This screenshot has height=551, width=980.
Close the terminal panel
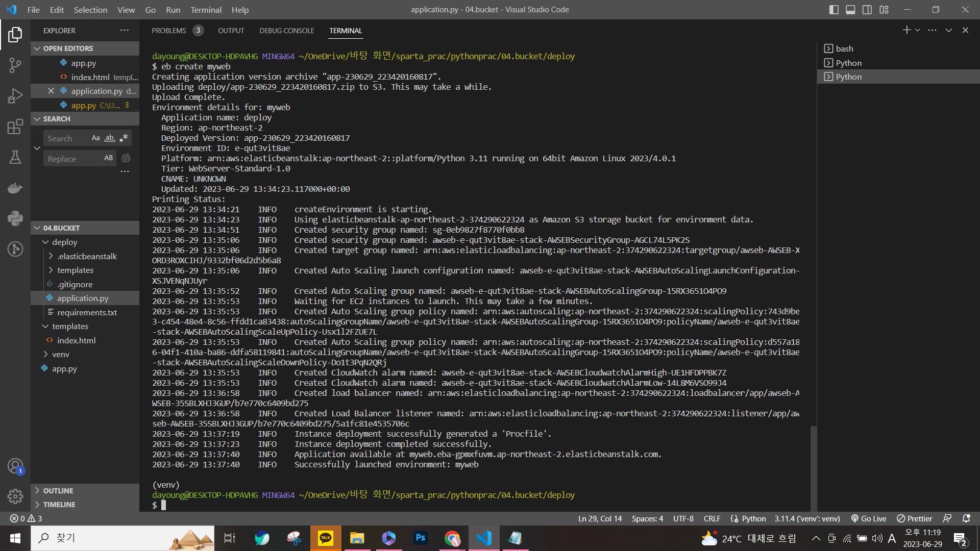(965, 30)
